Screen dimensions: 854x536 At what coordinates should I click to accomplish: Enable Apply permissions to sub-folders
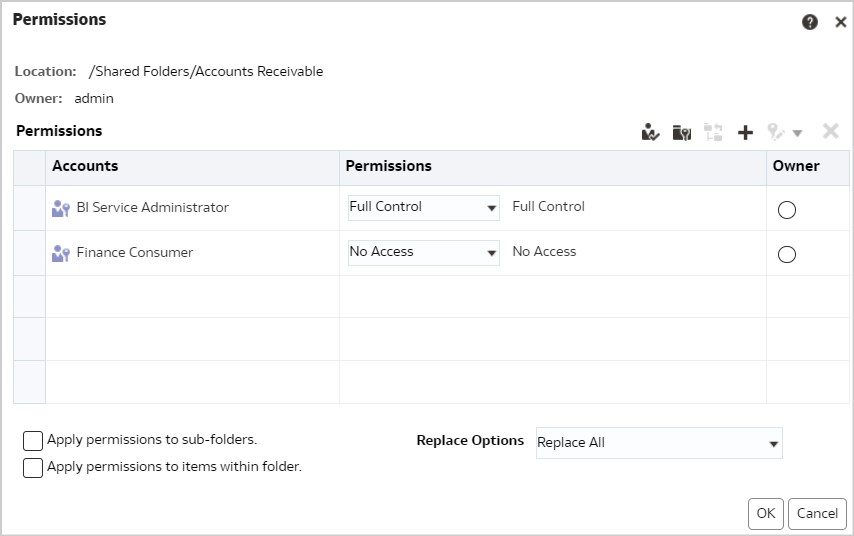point(33,441)
